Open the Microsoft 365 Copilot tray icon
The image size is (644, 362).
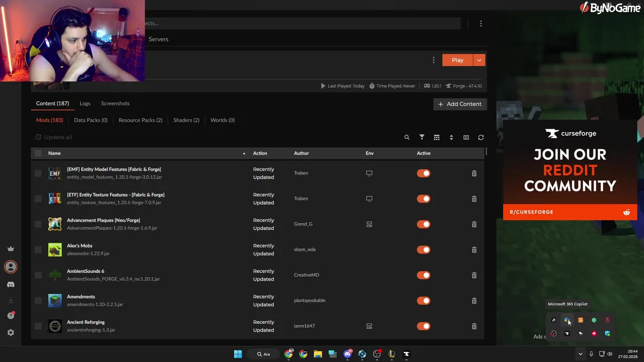click(567, 320)
